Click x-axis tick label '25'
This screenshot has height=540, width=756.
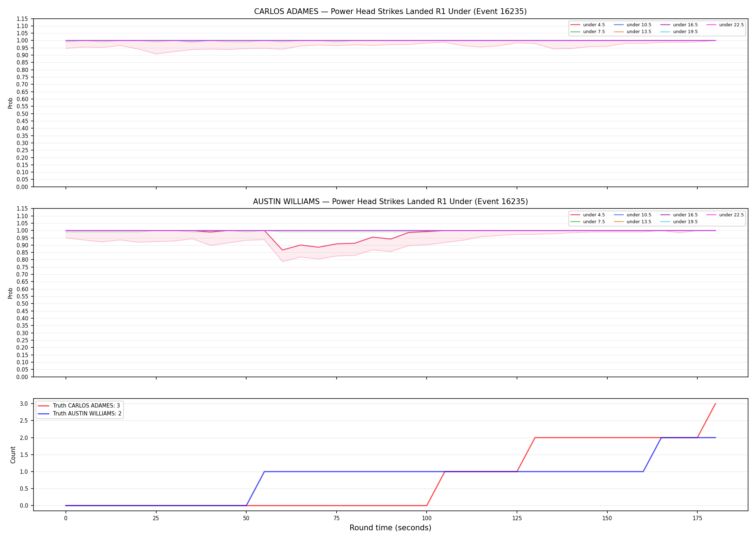[x=156, y=518]
